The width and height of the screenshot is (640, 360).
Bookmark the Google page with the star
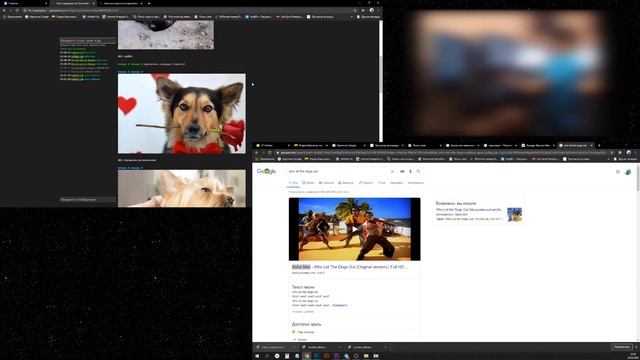(612, 153)
